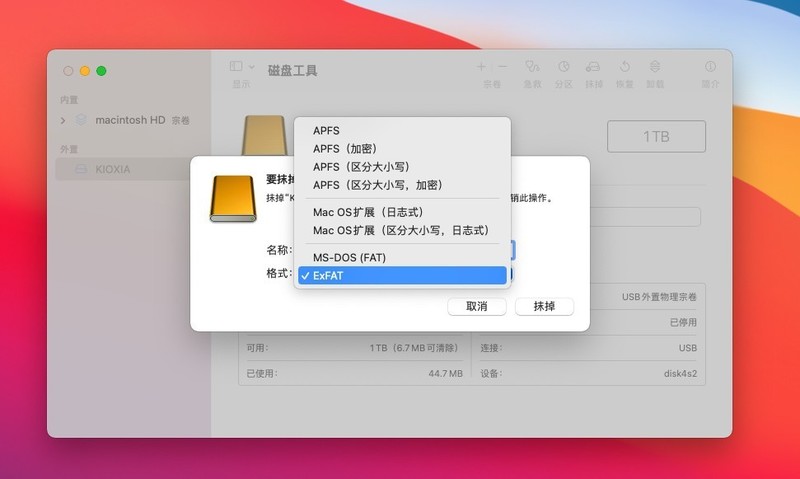
Task: Click the 卸载 unmount toolbar icon
Action: (655, 67)
